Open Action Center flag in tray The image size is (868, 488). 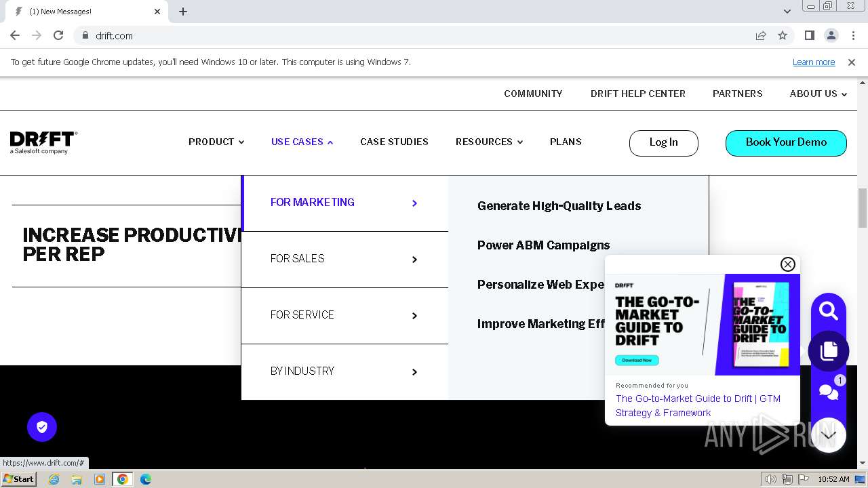tap(804, 479)
